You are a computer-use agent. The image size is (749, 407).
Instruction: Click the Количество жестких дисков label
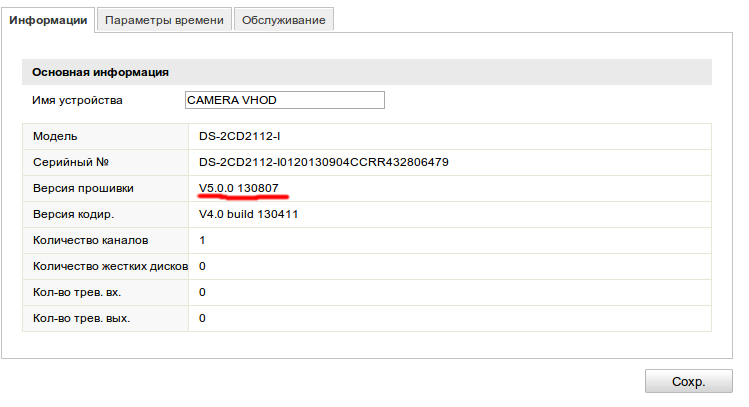click(x=110, y=266)
